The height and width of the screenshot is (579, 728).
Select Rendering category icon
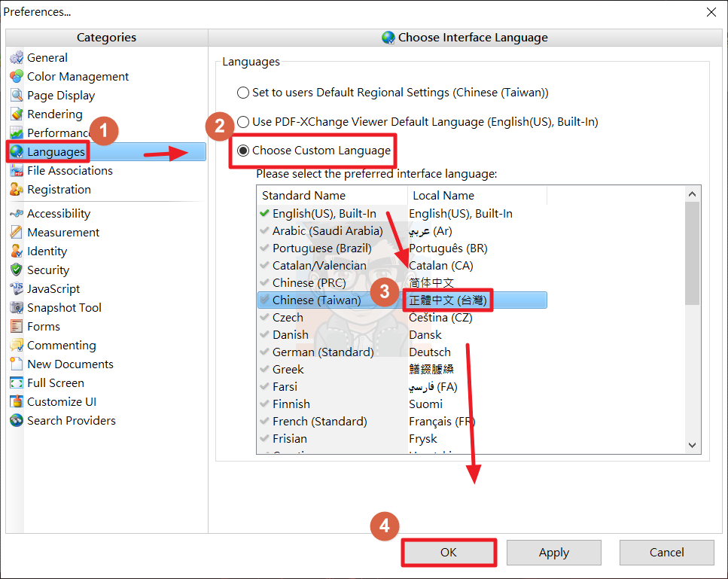click(17, 114)
